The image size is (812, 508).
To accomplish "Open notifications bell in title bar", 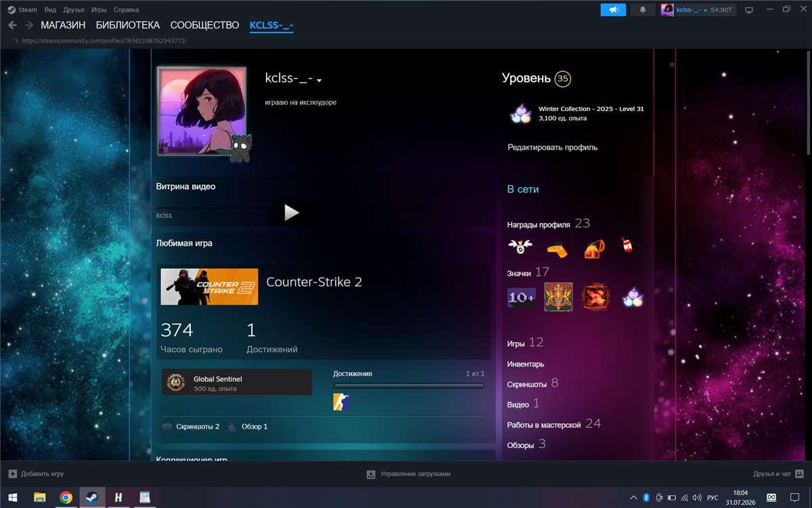I will pyautogui.click(x=643, y=9).
